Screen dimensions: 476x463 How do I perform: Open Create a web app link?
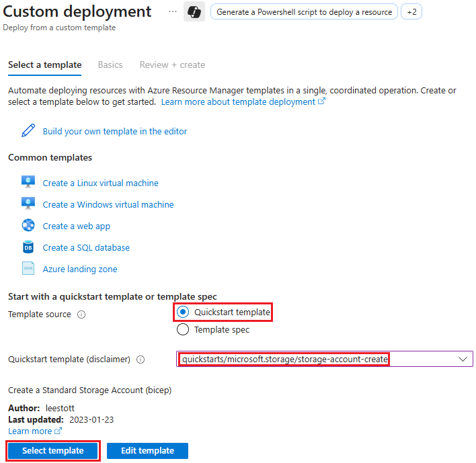click(77, 226)
